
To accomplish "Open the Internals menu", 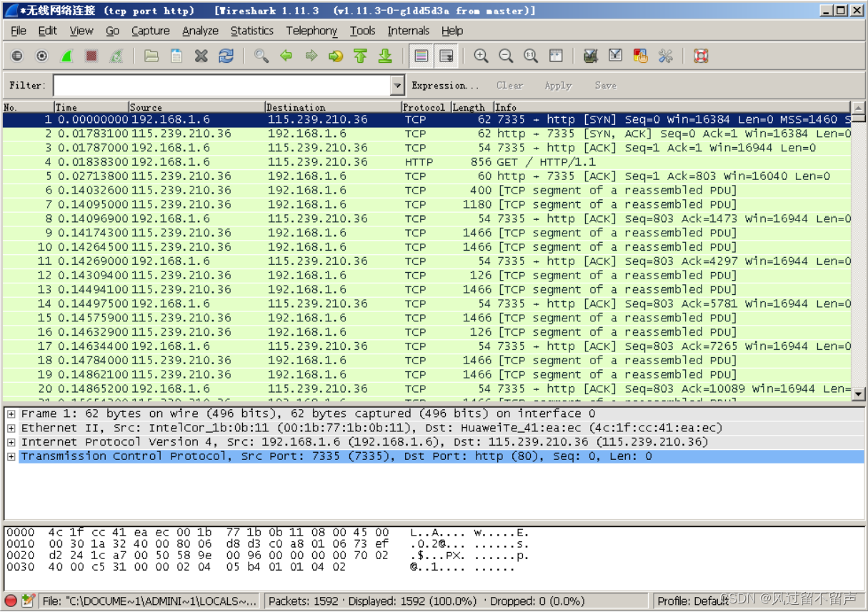I will (x=409, y=31).
